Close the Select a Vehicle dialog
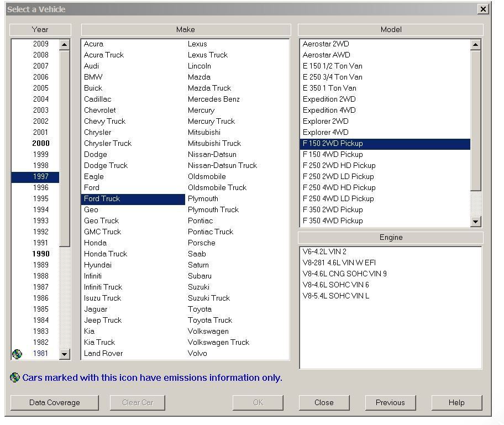Screen dimensions: 504x425 (x=483, y=9)
